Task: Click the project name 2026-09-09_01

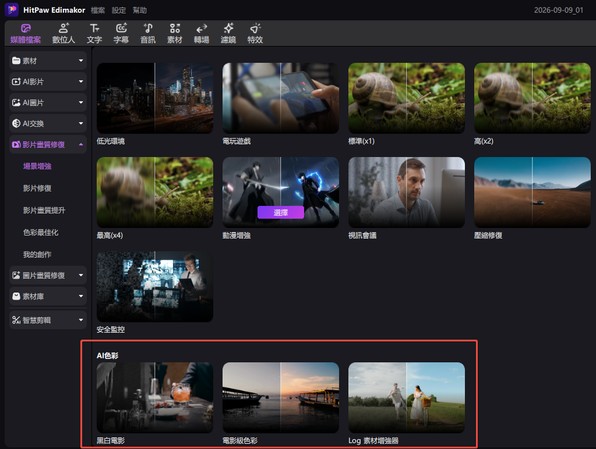Action: point(558,10)
